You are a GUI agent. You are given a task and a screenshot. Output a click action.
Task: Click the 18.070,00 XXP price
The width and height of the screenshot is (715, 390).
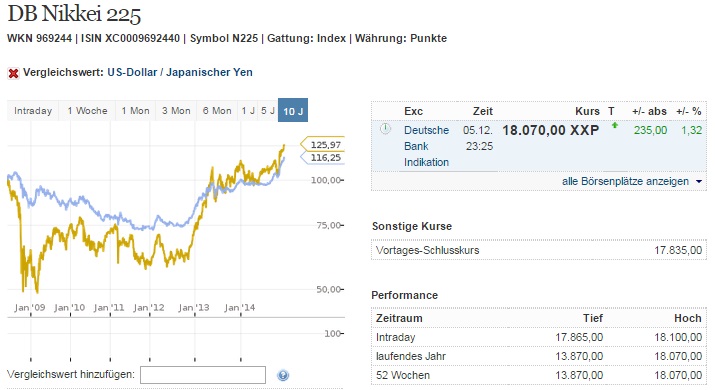point(550,130)
